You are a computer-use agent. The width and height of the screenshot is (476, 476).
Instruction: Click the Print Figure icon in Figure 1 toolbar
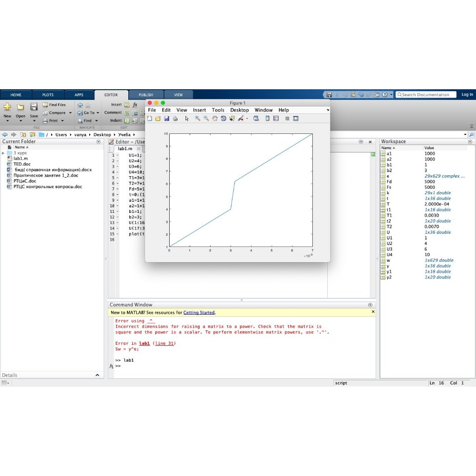coord(175,119)
